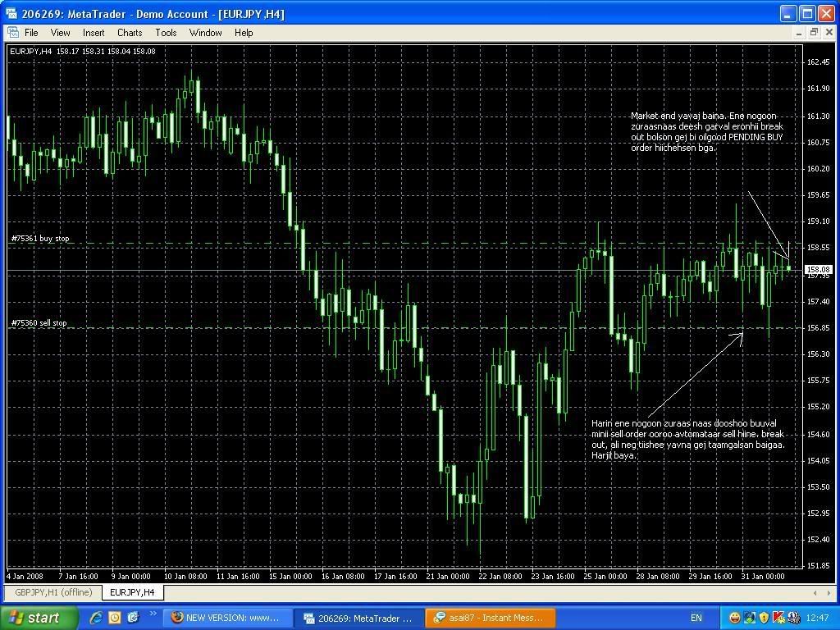Click the Windows Start button

[x=39, y=618]
